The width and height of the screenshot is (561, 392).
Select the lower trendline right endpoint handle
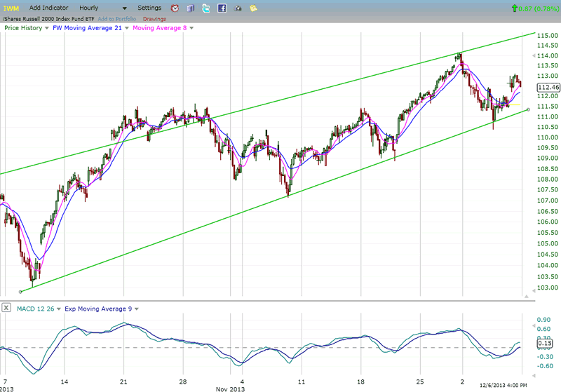pos(529,109)
